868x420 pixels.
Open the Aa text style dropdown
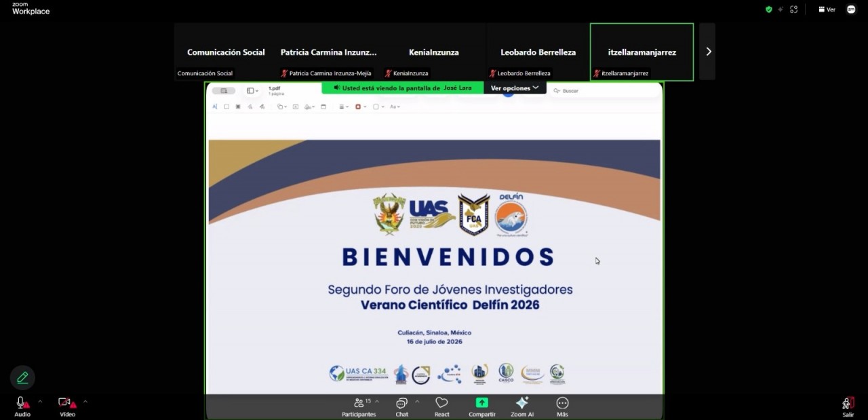[x=395, y=107]
